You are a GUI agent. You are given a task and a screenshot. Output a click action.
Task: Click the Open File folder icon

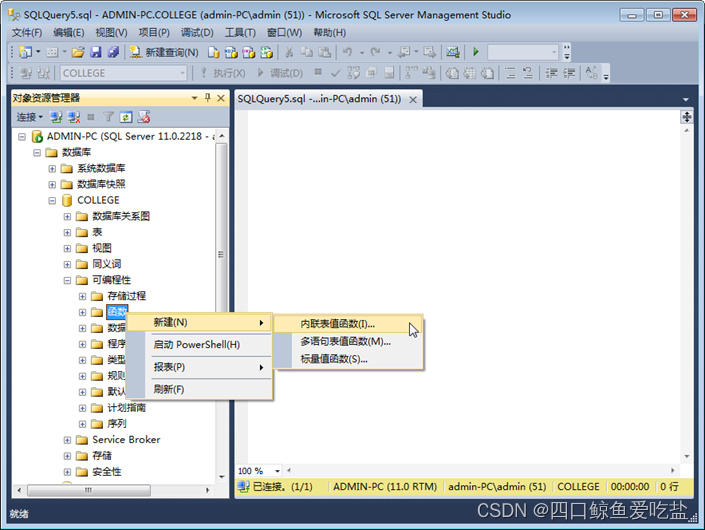pos(78,53)
